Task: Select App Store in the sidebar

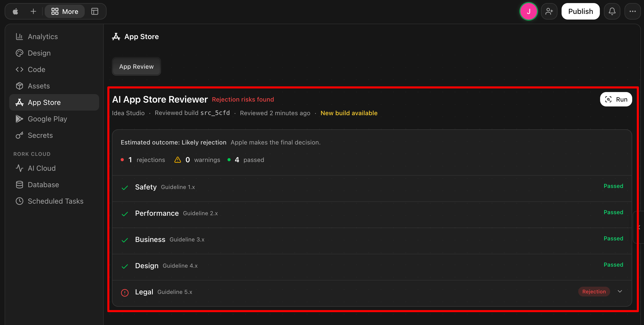Action: click(54, 102)
